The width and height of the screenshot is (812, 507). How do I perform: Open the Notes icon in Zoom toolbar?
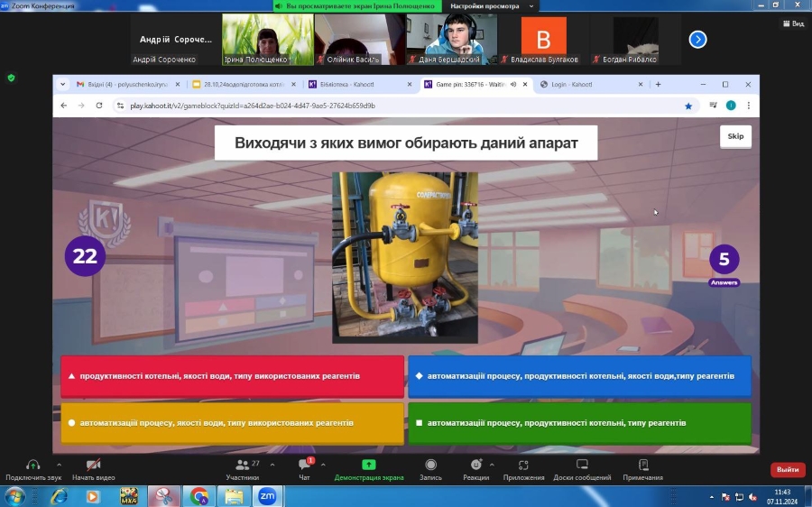click(642, 465)
